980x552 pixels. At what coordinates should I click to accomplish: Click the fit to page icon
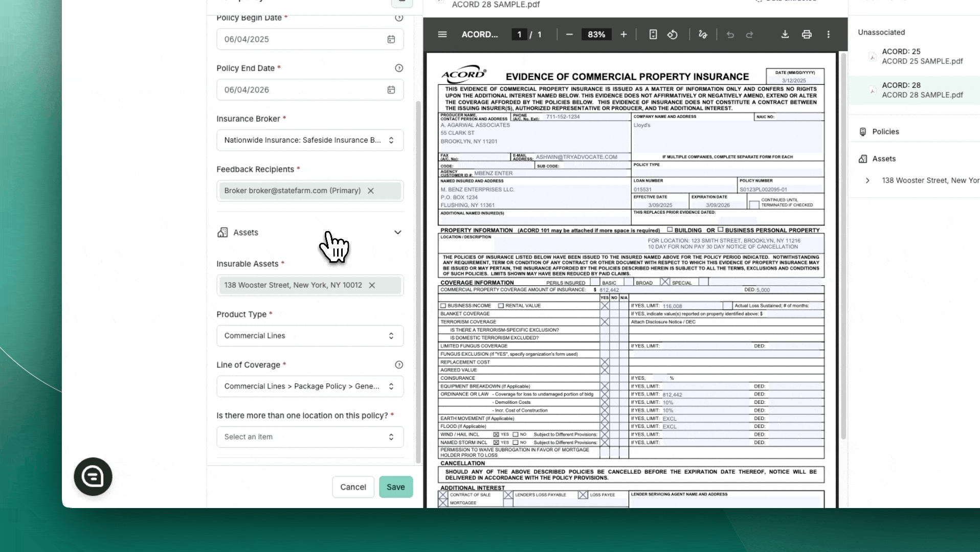pyautogui.click(x=653, y=34)
